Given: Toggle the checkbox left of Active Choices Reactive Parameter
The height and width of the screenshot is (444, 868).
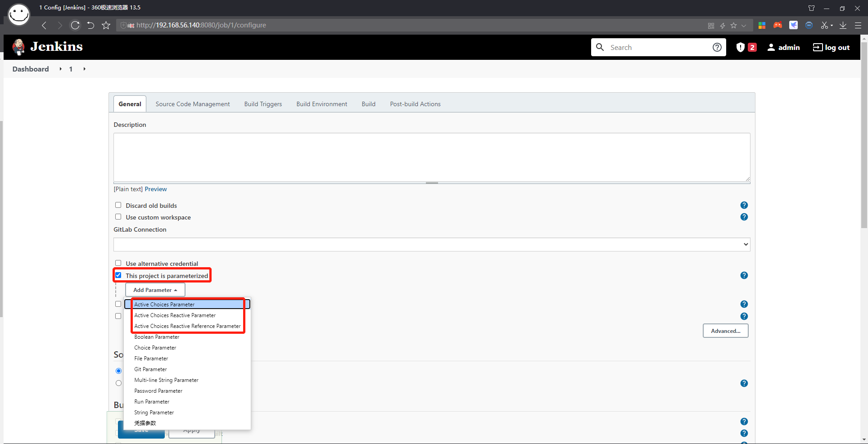Looking at the screenshot, I should coord(118,316).
